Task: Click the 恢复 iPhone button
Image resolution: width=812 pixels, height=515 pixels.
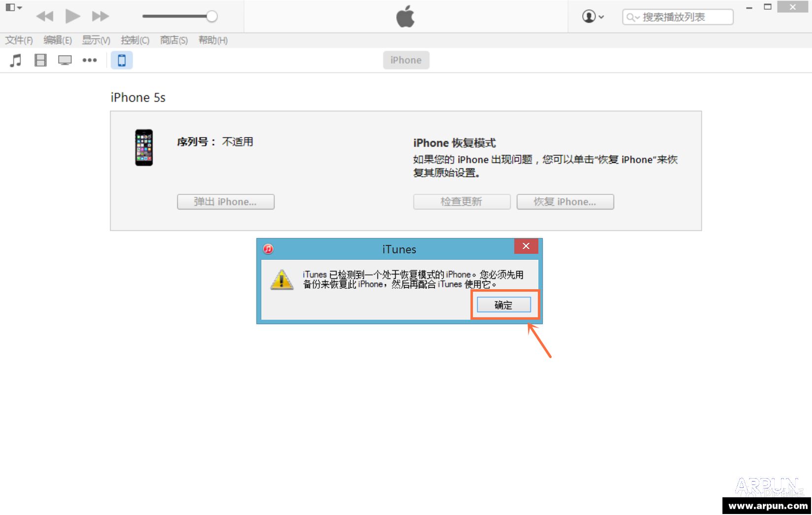Action: coord(565,202)
